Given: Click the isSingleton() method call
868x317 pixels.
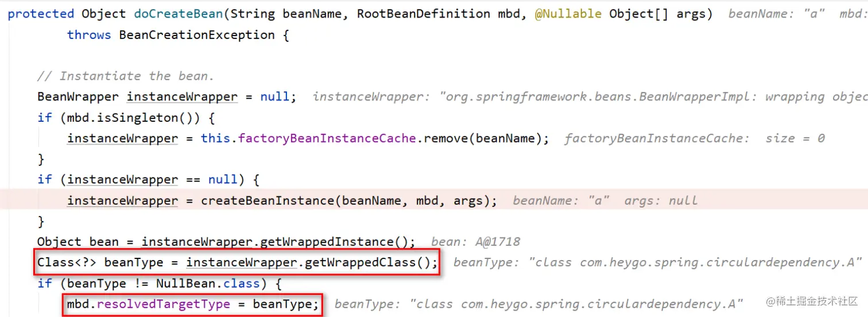Looking at the screenshot, I should pos(155,117).
